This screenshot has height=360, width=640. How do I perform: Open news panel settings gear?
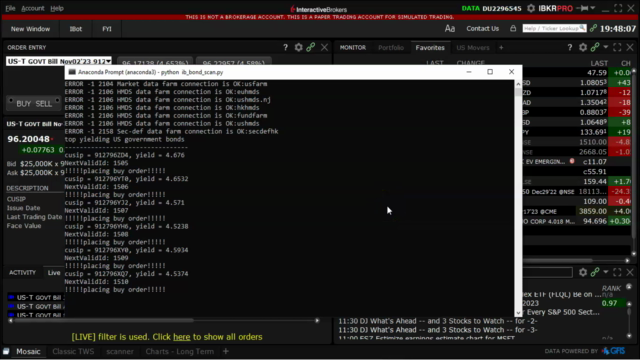583,272
